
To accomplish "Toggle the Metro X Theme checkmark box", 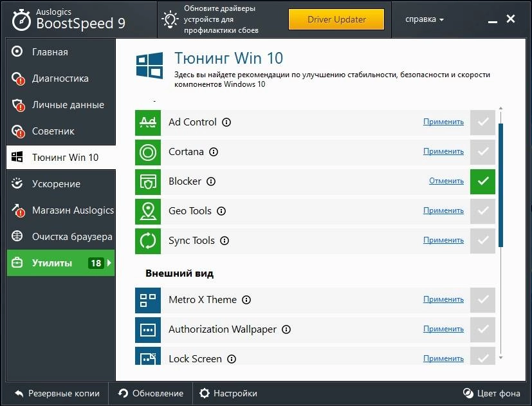I will [483, 300].
